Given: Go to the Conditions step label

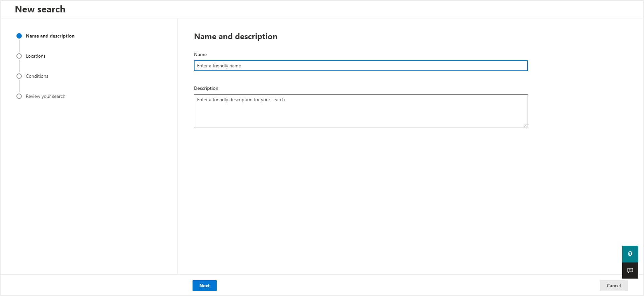Looking at the screenshot, I should (x=37, y=76).
